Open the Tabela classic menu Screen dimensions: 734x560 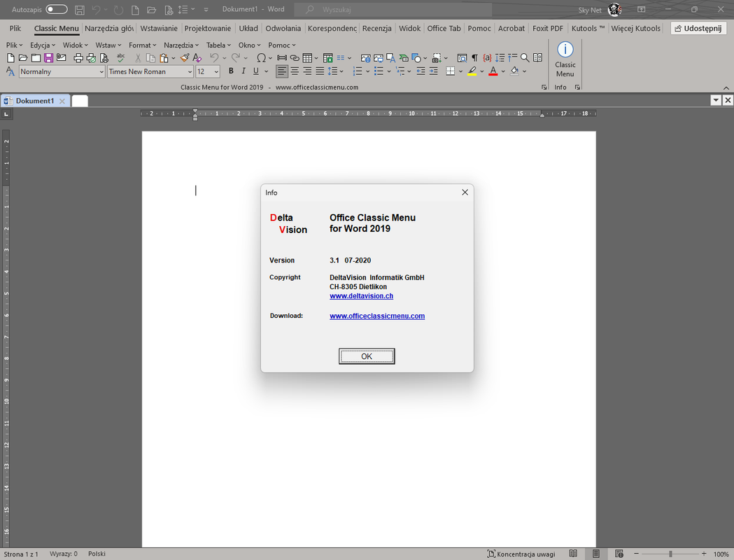pos(218,45)
